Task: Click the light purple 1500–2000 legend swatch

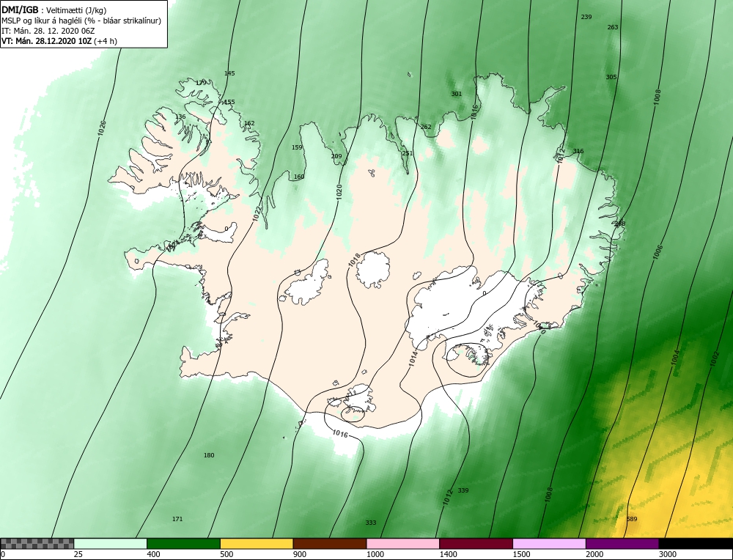Action: [549, 544]
